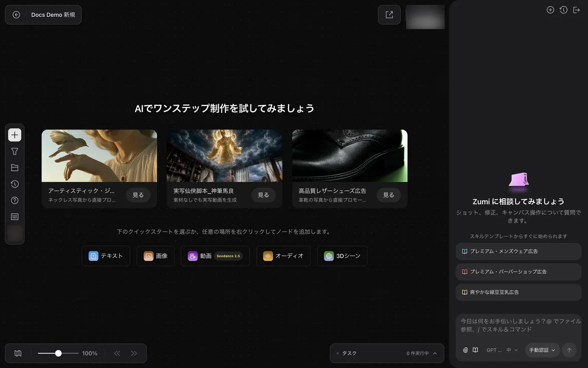Open the skills book icon in chat input
The height and width of the screenshot is (368, 588).
click(x=475, y=350)
